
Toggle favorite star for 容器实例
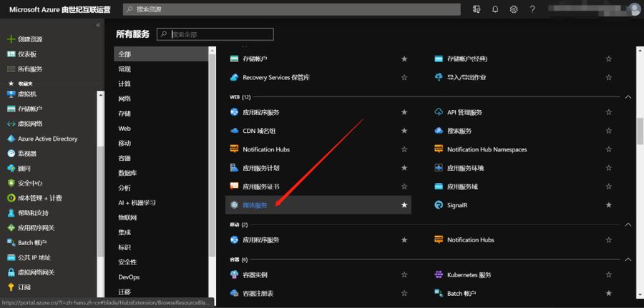(404, 275)
